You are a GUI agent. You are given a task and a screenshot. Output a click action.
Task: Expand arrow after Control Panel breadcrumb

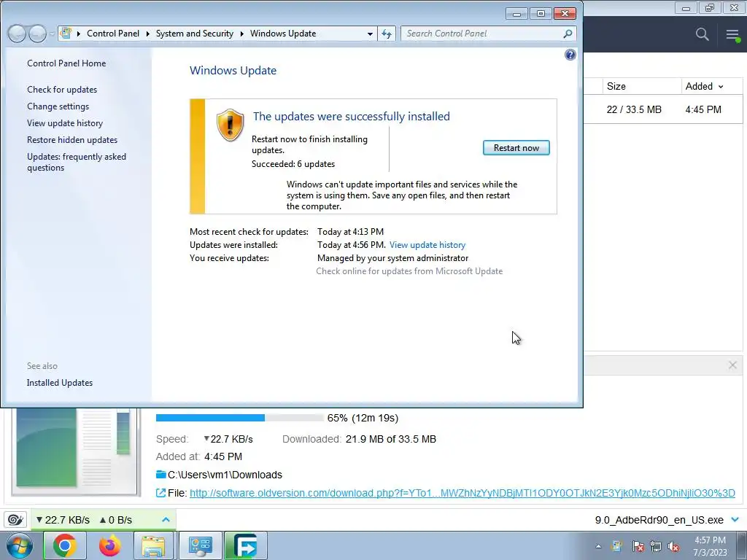tap(147, 34)
